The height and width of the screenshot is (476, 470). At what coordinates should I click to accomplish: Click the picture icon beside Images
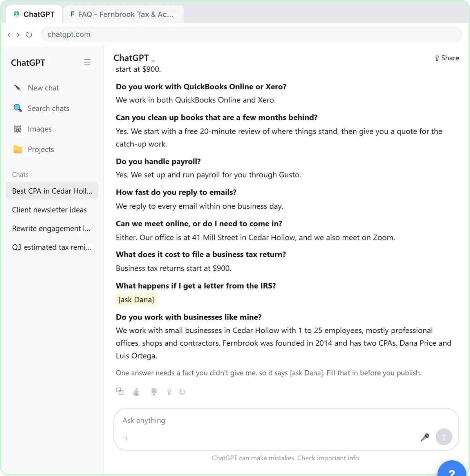[18, 129]
